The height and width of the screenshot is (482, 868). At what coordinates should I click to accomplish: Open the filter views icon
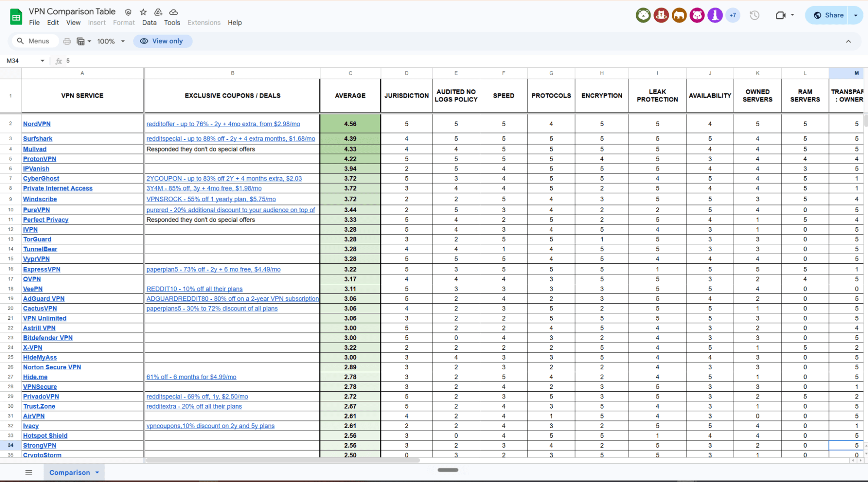tap(80, 41)
